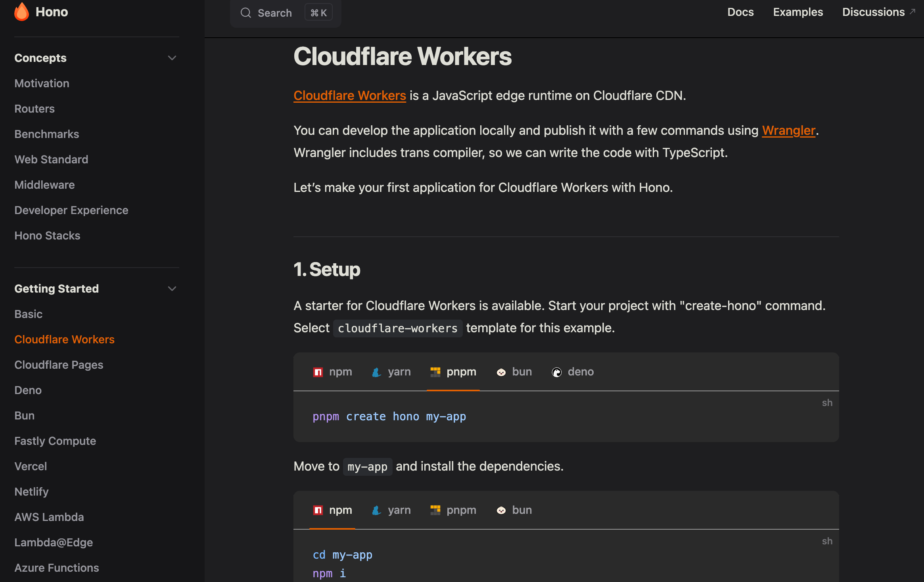Click the search magnifier icon
The image size is (924, 582).
(246, 12)
